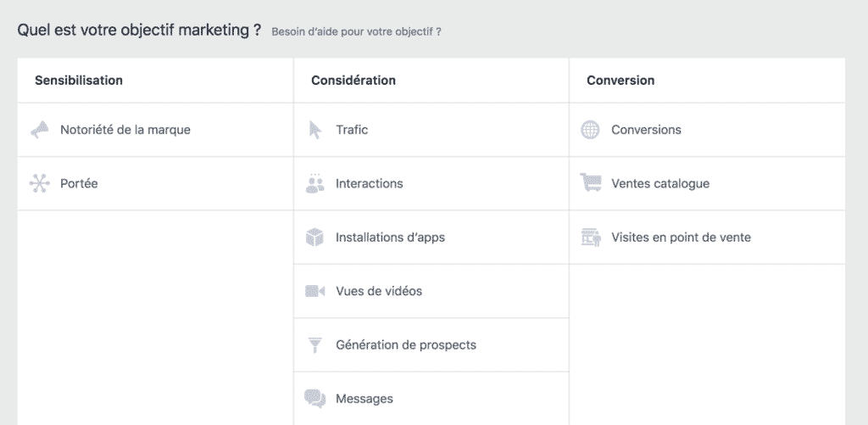Click the Trafic cursor arrow icon

pyautogui.click(x=314, y=130)
